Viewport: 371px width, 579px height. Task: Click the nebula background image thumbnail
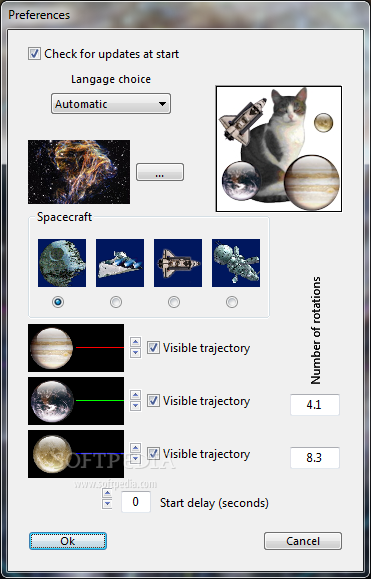click(79, 172)
